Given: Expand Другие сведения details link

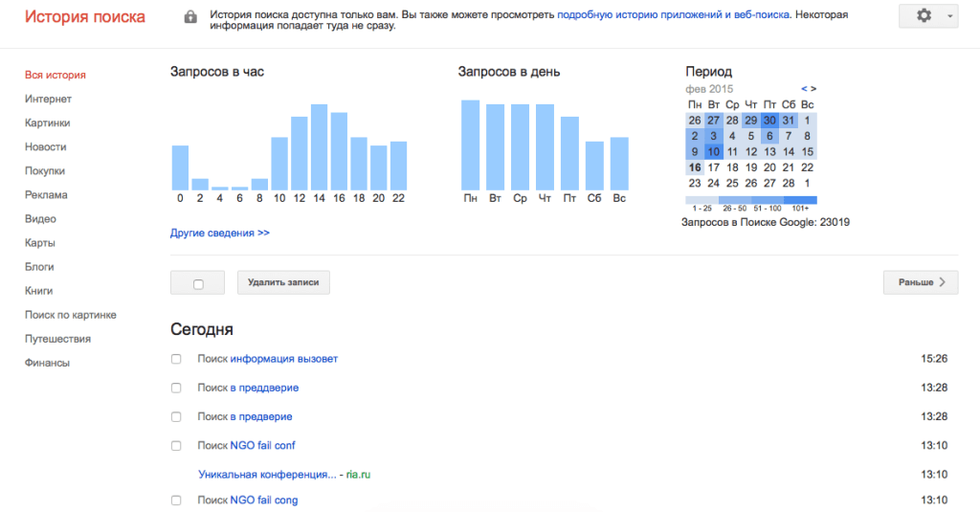Looking at the screenshot, I should tap(219, 233).
